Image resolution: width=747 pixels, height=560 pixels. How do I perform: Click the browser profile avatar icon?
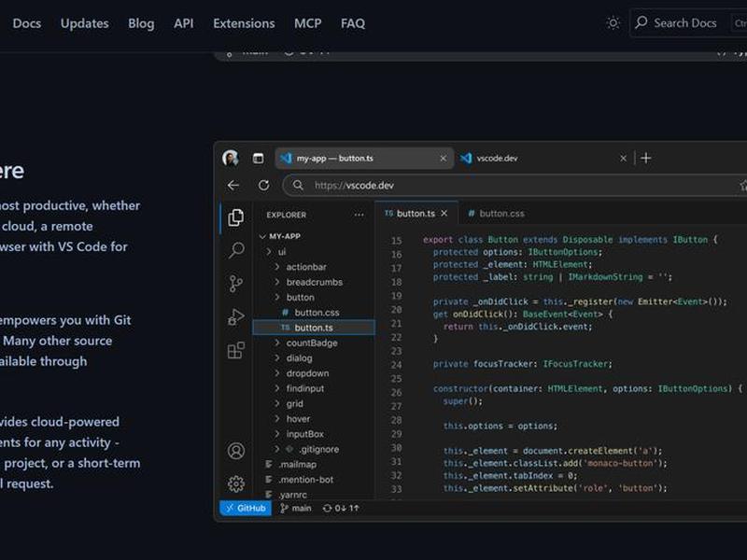coord(231,158)
